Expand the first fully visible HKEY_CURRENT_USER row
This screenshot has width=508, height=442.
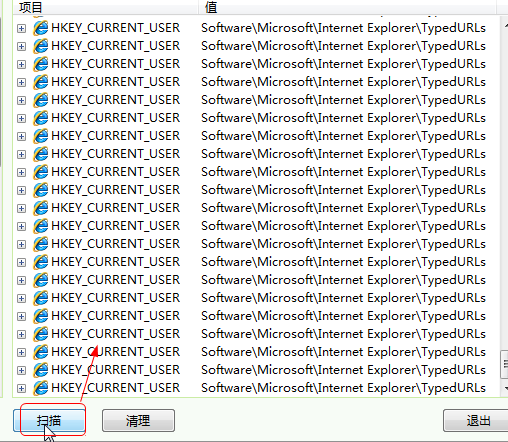[x=21, y=28]
